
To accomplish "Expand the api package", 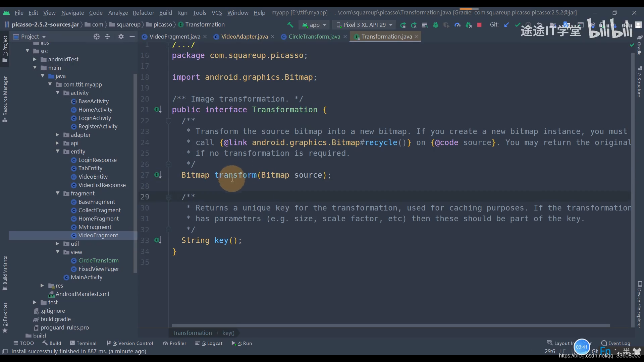I will click(x=57, y=143).
